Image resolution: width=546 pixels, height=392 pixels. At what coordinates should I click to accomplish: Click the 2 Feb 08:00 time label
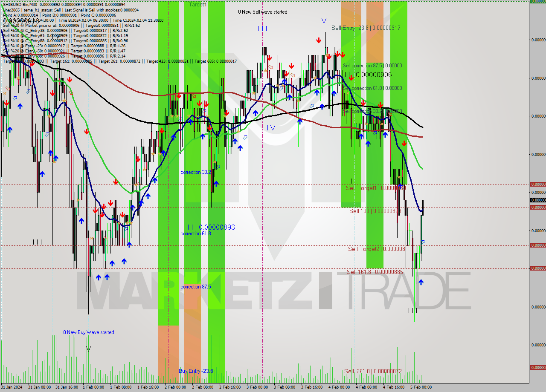coord(202,387)
